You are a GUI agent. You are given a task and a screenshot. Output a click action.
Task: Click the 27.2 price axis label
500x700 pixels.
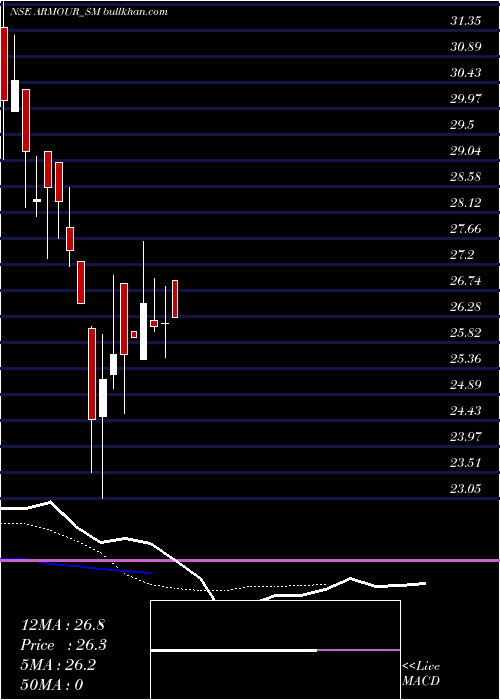(462, 254)
